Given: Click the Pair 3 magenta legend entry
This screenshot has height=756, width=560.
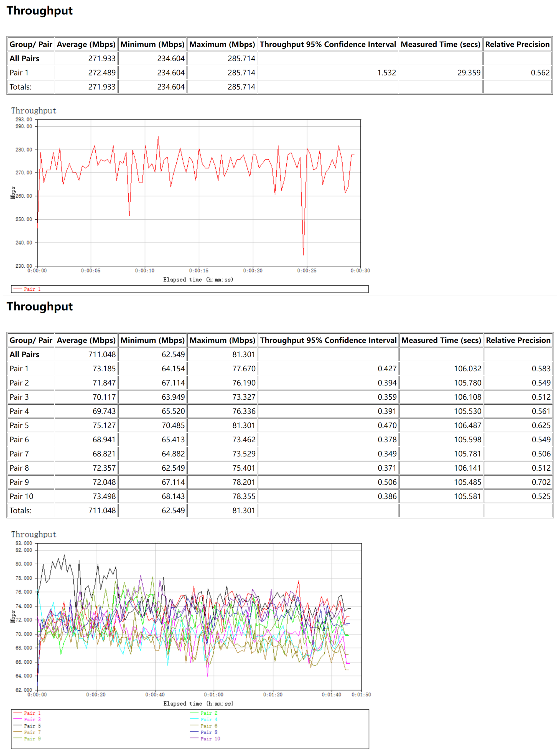Looking at the screenshot, I should pyautogui.click(x=32, y=719).
